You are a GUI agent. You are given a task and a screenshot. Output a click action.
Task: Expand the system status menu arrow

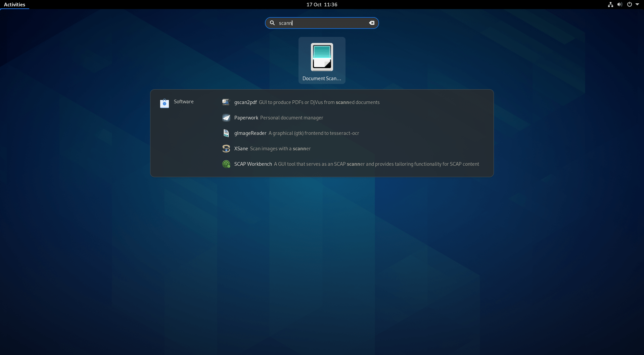point(638,4)
